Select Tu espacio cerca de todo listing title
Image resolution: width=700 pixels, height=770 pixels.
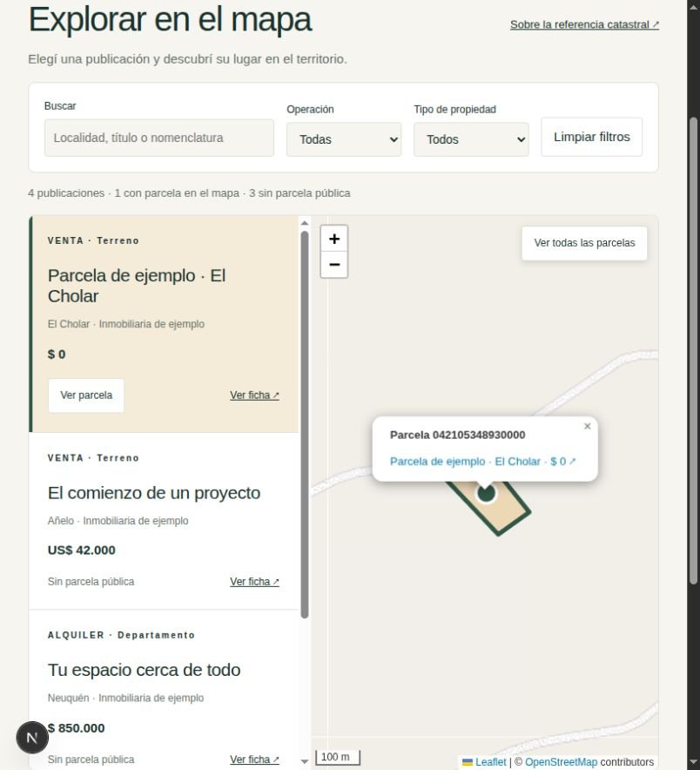[x=144, y=671]
